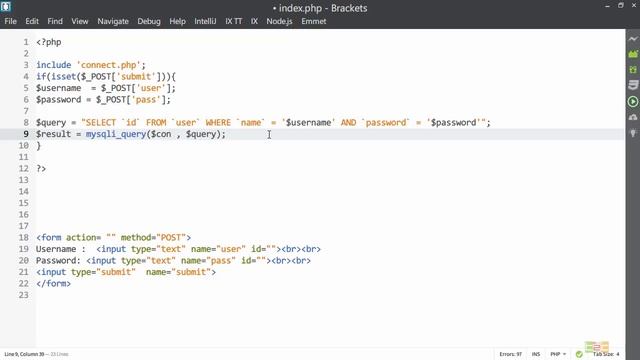Click the Line 9, Column 39 cursor info
The width and height of the screenshot is (640, 360).
pos(24,354)
